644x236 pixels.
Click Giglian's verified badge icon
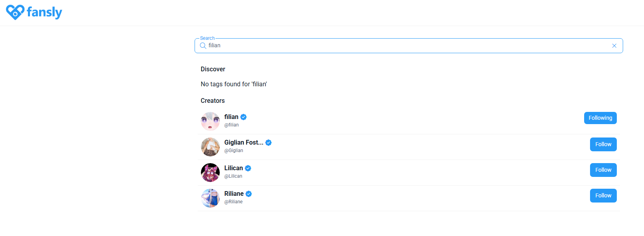coord(269,143)
